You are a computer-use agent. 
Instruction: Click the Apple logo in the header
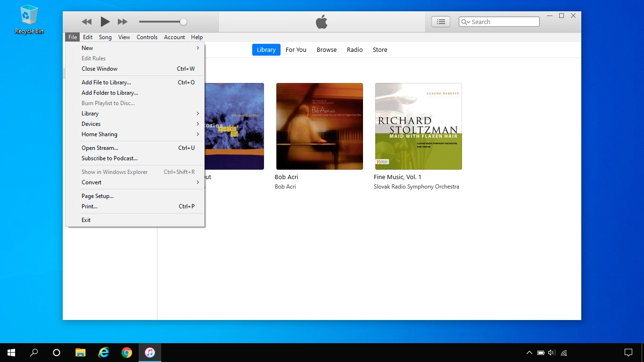click(x=321, y=21)
